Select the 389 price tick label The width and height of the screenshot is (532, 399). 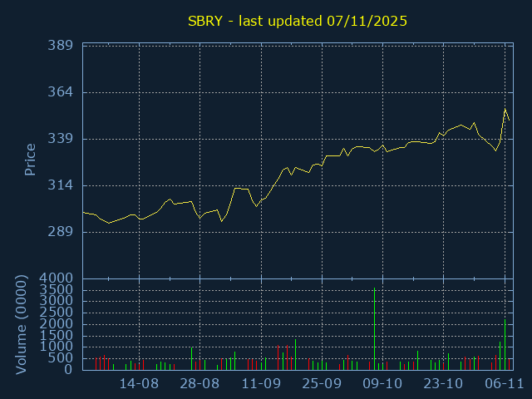[61, 46]
